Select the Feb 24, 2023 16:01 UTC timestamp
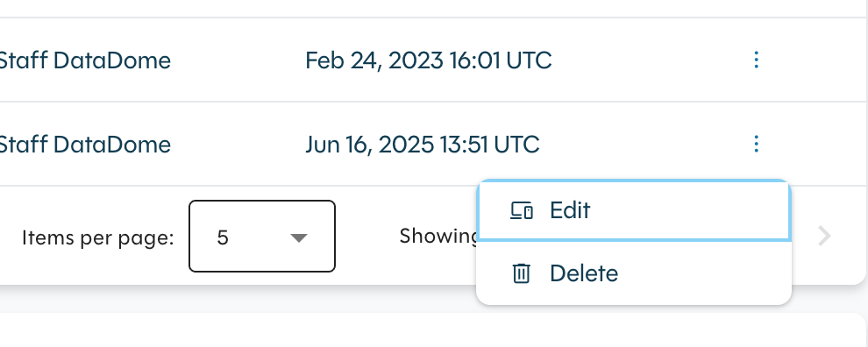The height and width of the screenshot is (347, 868). point(429,60)
